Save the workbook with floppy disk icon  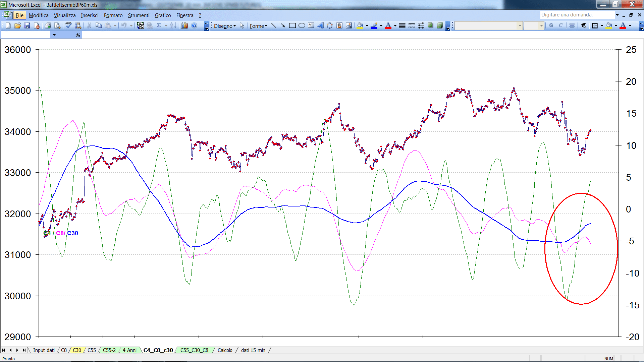(27, 25)
